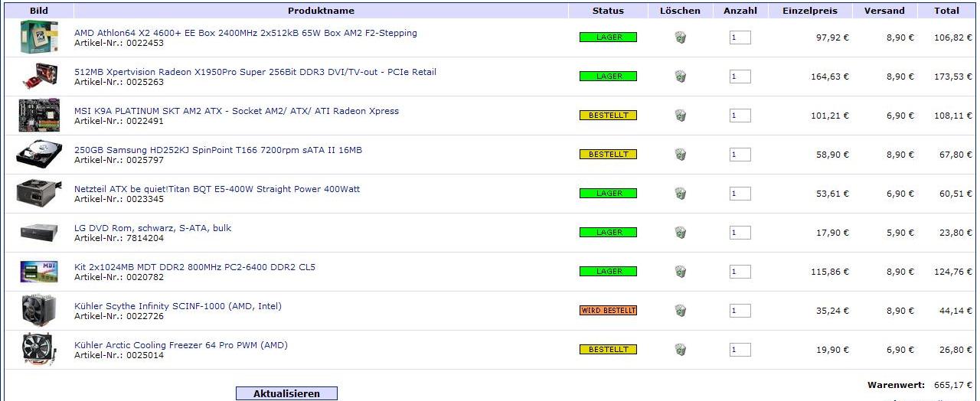The image size is (980, 401).
Task: Click trash icon for MSI K9A PLATINUM mainboard
Action: tap(680, 116)
